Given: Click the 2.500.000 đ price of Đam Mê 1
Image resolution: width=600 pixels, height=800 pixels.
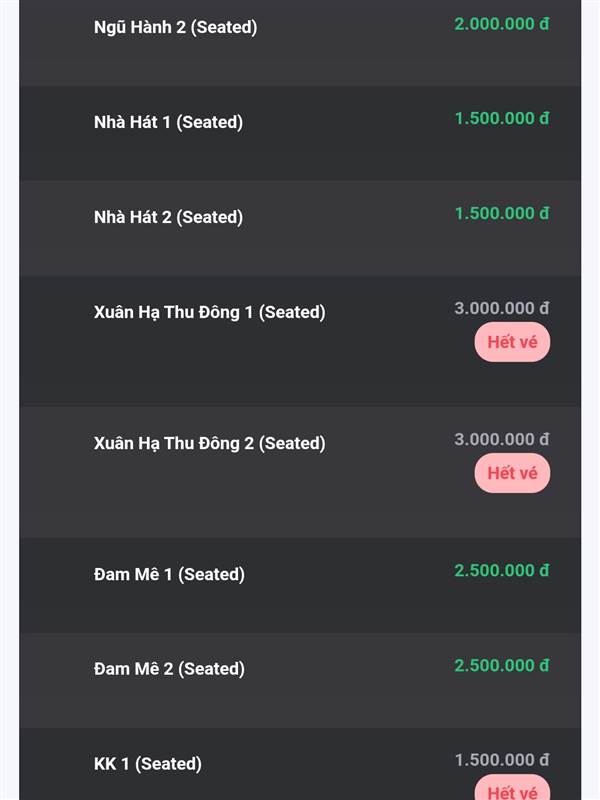Looking at the screenshot, I should (x=502, y=570).
